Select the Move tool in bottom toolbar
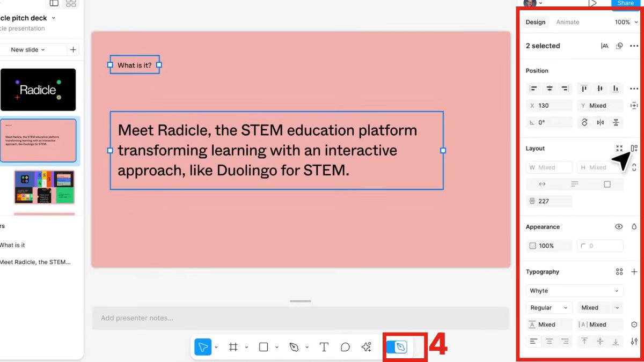 203,347
